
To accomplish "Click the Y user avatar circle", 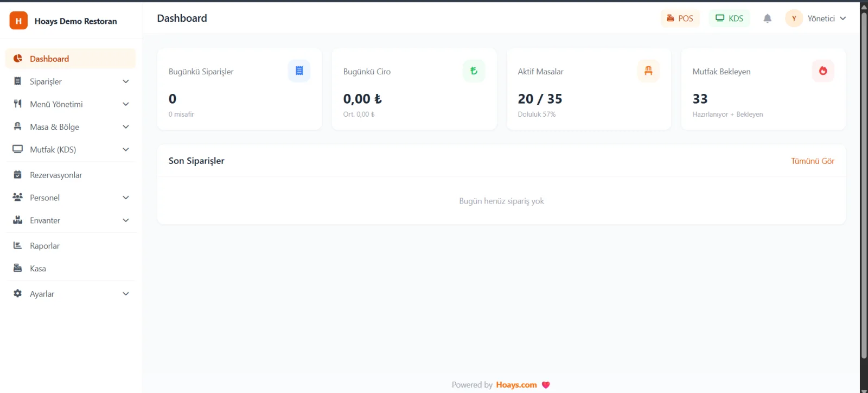I will point(794,18).
